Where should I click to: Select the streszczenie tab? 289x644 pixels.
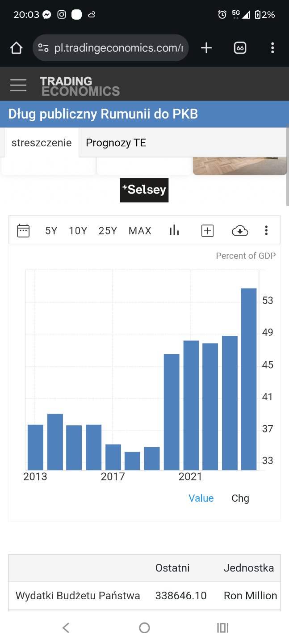[42, 143]
